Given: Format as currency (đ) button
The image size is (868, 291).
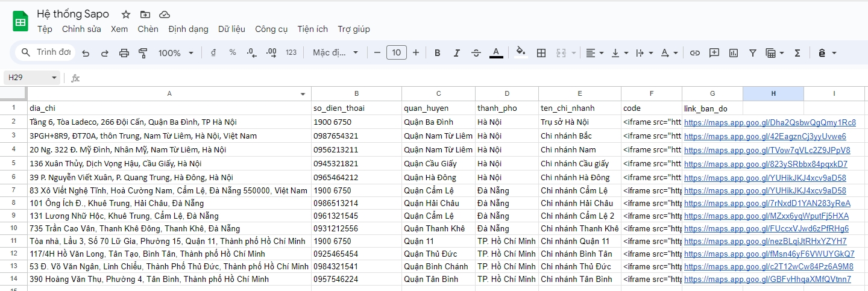Looking at the screenshot, I should 213,53.
